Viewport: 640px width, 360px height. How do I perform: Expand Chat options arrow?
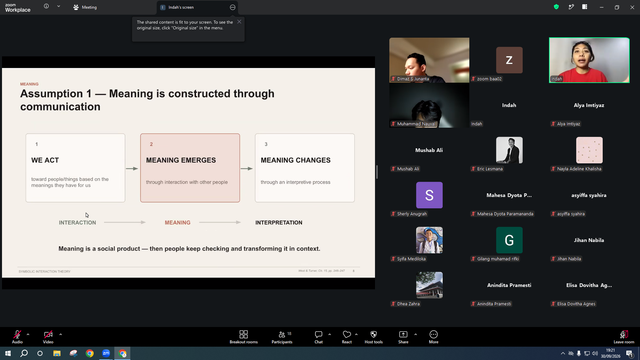point(329,334)
